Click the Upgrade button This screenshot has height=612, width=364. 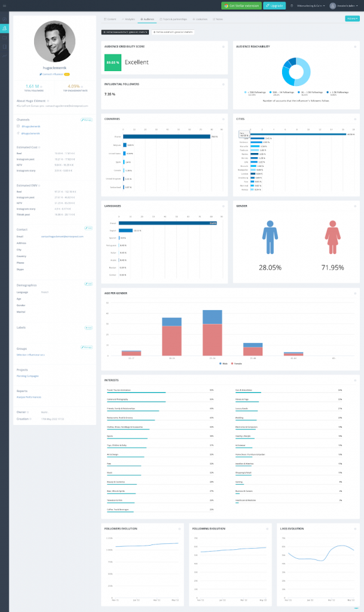point(274,5)
